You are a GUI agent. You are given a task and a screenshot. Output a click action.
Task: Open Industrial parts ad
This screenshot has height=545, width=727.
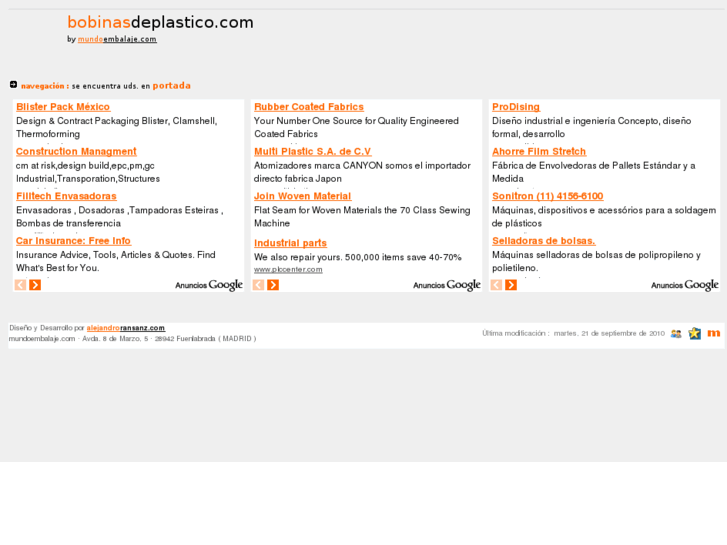tap(290, 243)
